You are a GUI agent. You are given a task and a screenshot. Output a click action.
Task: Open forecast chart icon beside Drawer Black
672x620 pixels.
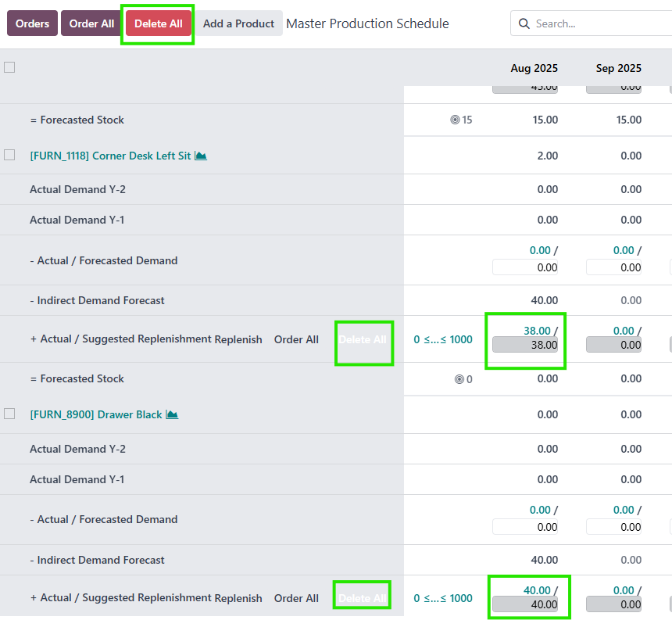(x=172, y=414)
